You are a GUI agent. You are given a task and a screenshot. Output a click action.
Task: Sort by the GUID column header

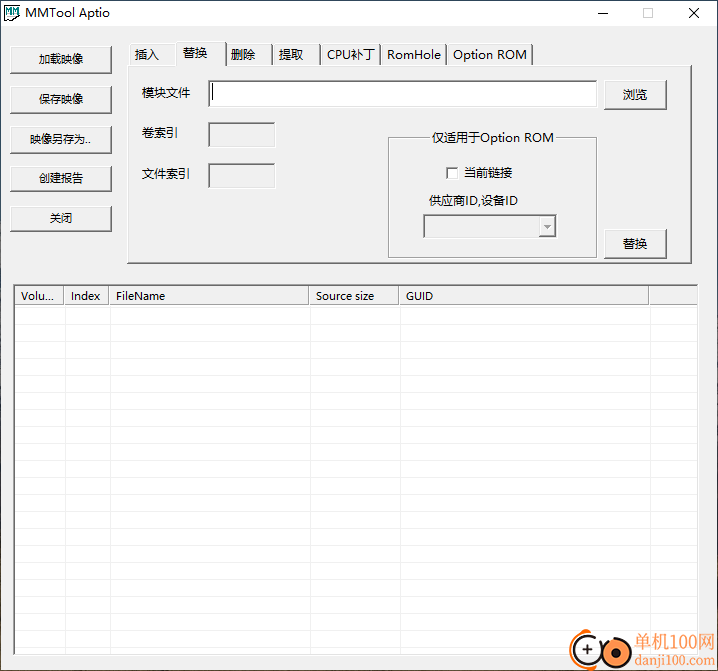pos(523,296)
